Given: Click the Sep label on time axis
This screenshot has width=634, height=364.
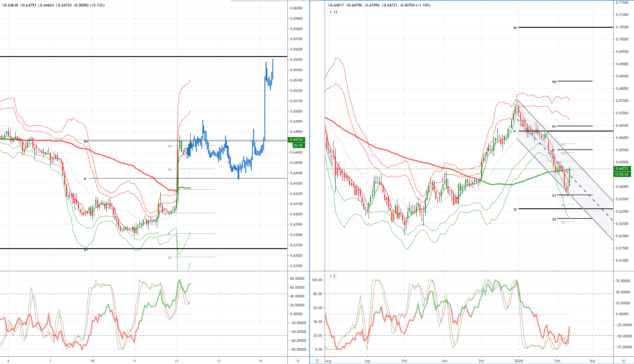Looking at the screenshot, I should (367, 361).
